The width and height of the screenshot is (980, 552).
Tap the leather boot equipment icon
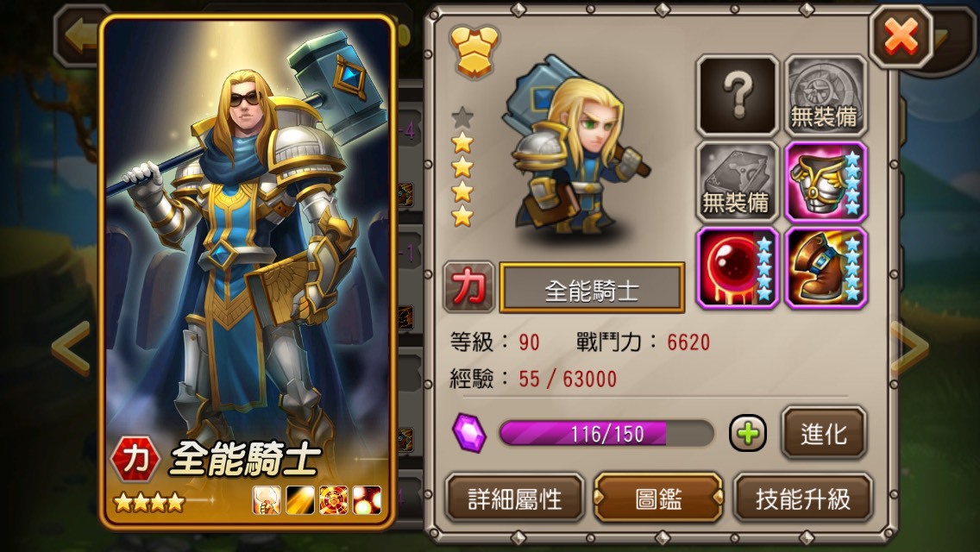point(826,268)
